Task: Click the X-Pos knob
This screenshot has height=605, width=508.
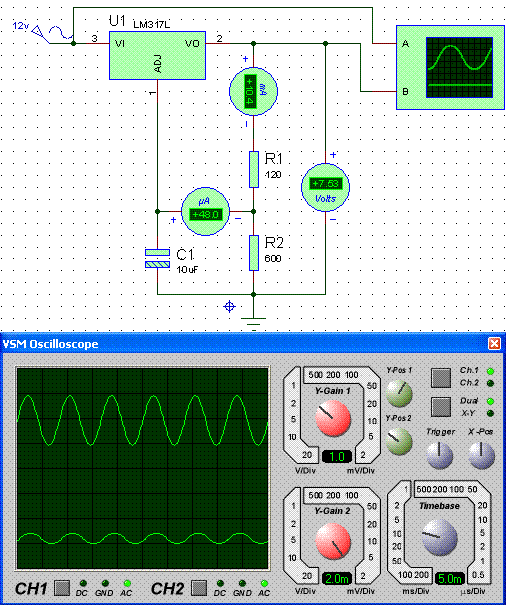Action: click(x=481, y=455)
